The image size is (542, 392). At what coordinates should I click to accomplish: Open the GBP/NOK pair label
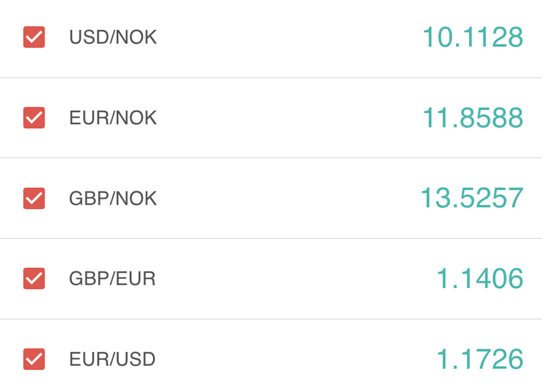point(113,198)
